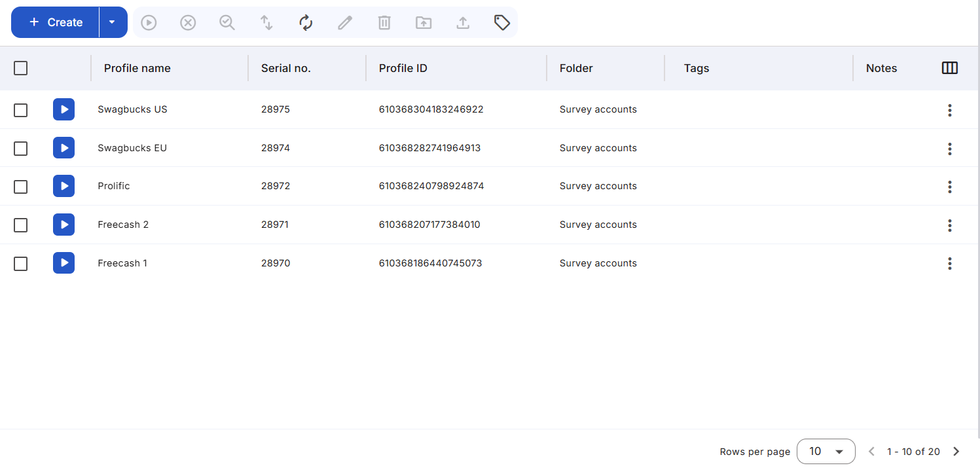Screen dimensions: 980x472
Task: Open the three-dot menu for Swagbucks EU
Action: click(x=950, y=149)
